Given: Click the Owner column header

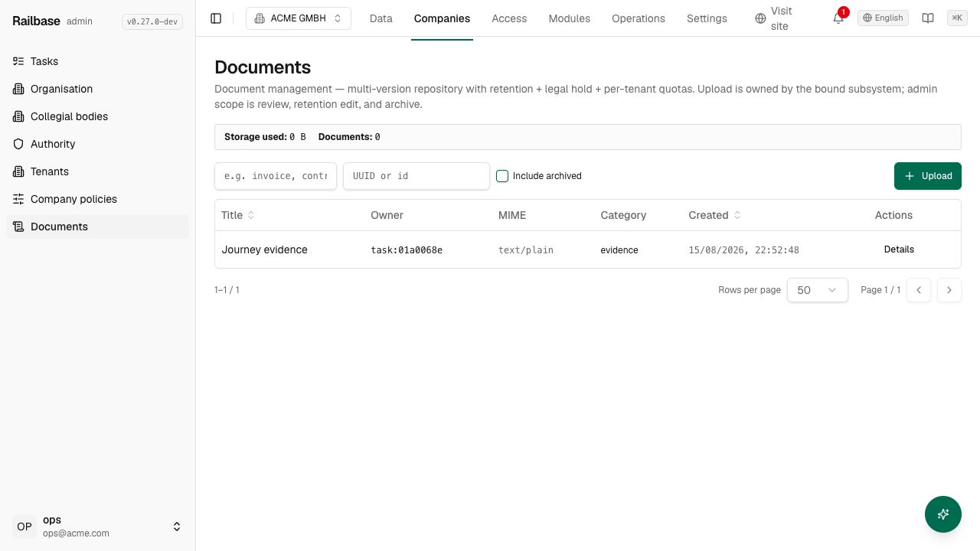Looking at the screenshot, I should (x=387, y=215).
